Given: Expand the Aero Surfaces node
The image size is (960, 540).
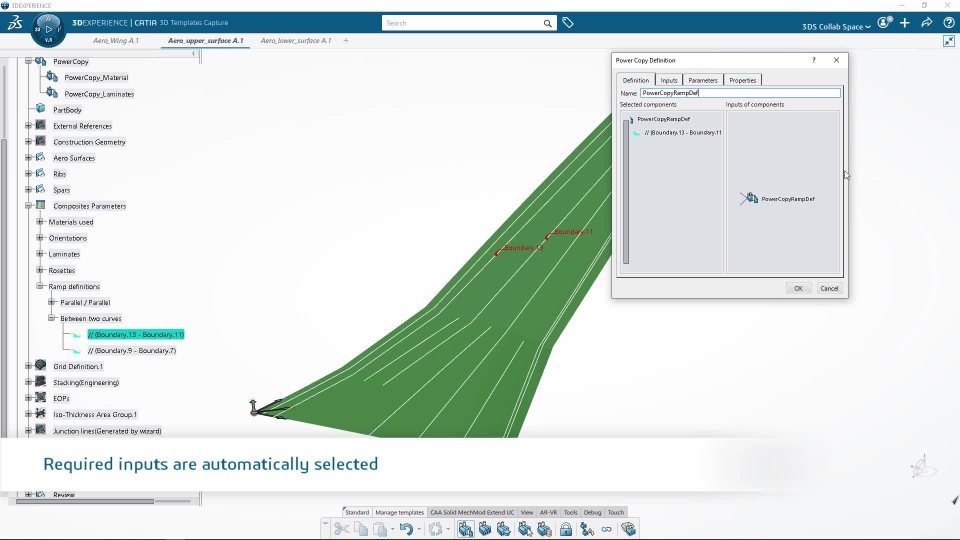Looking at the screenshot, I should coord(28,157).
